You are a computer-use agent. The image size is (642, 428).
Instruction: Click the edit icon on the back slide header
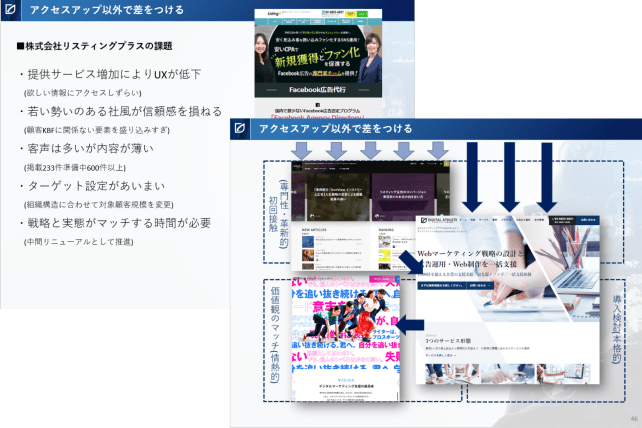click(x=10, y=9)
